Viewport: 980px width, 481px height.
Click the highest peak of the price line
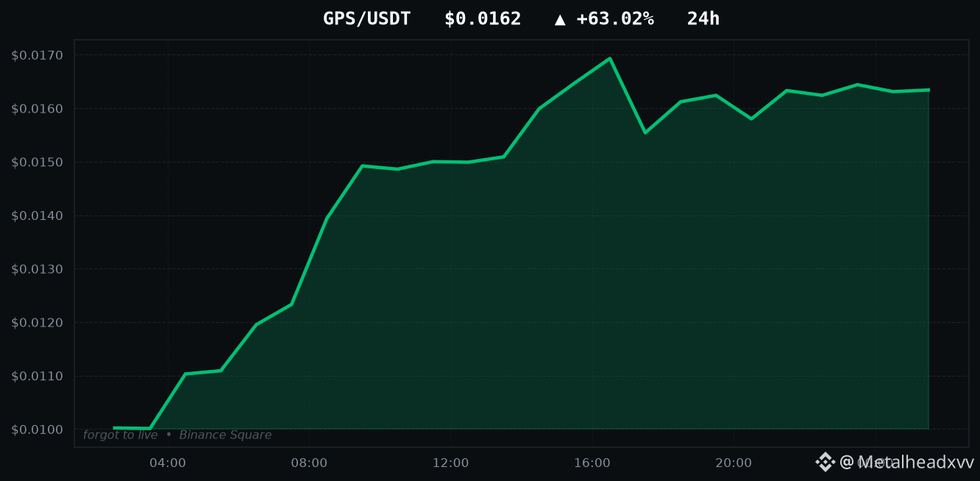click(x=610, y=58)
